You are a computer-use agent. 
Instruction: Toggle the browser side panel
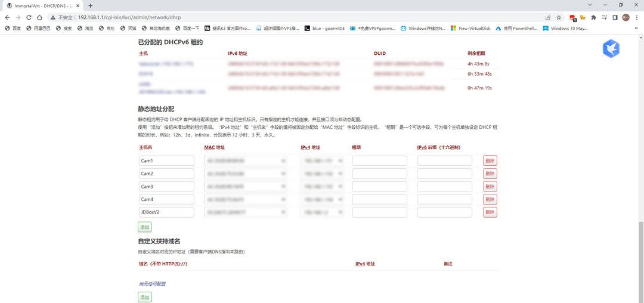(615, 18)
